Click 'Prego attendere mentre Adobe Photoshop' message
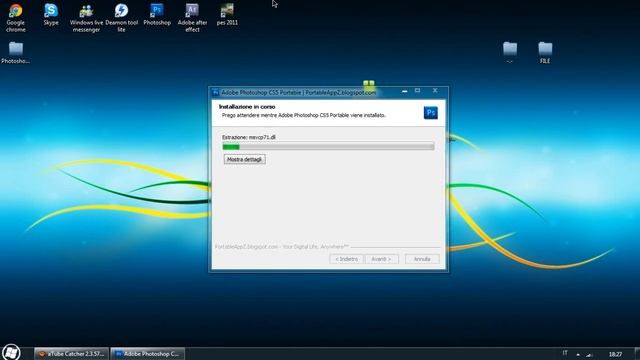The height and width of the screenshot is (360, 640). tap(304, 116)
